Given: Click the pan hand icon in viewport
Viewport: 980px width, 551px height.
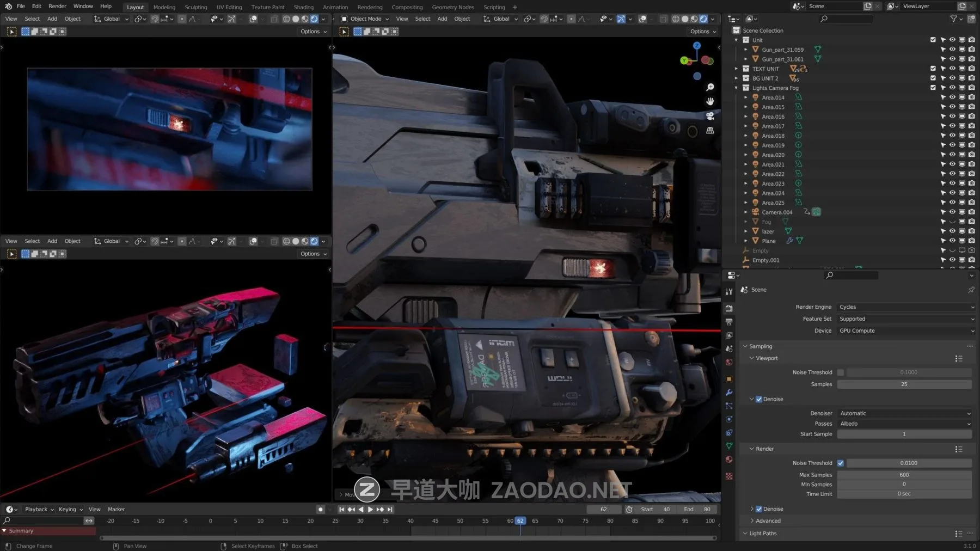Looking at the screenshot, I should pyautogui.click(x=710, y=101).
